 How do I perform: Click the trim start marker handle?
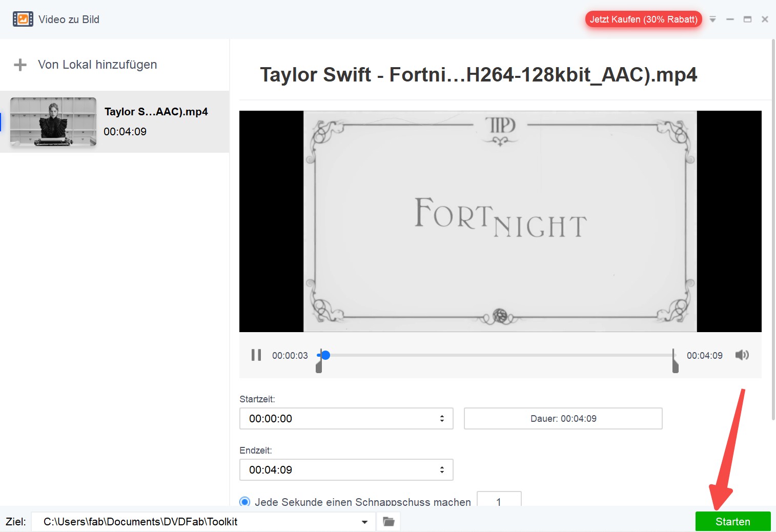tap(319, 366)
